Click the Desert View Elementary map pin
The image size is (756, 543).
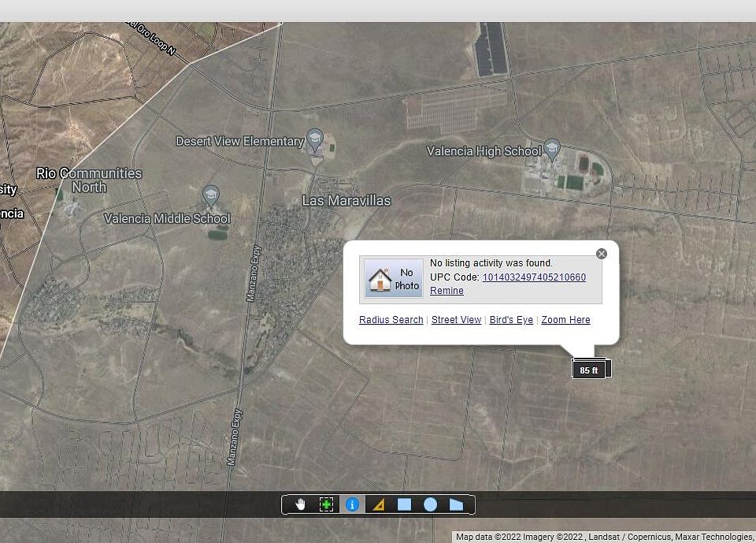coord(315,139)
